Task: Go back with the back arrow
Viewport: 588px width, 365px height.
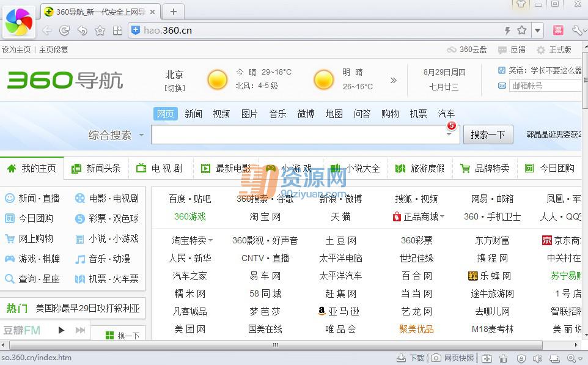Action: (47, 31)
